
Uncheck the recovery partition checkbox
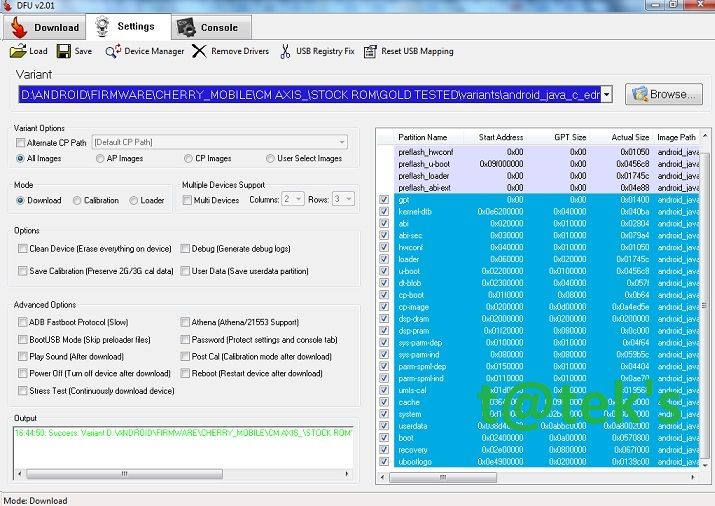coord(385,450)
